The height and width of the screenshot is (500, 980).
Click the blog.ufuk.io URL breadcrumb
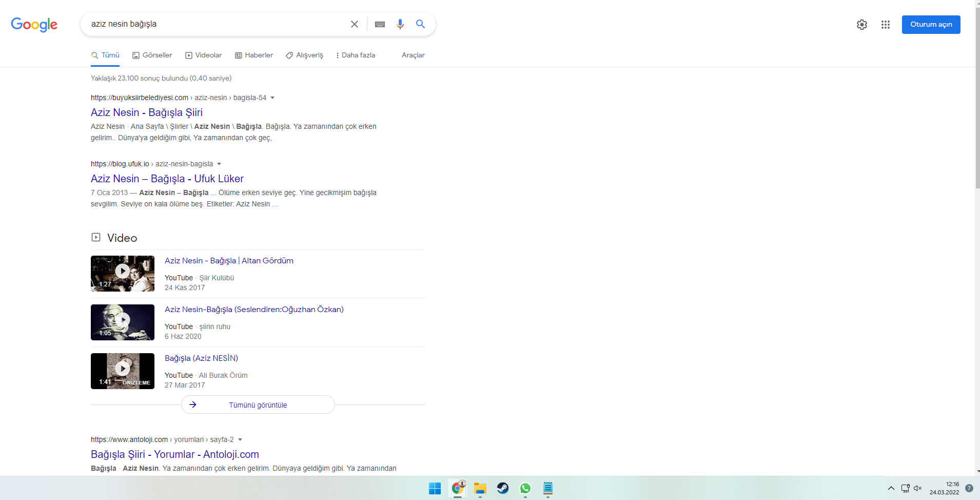click(152, 164)
